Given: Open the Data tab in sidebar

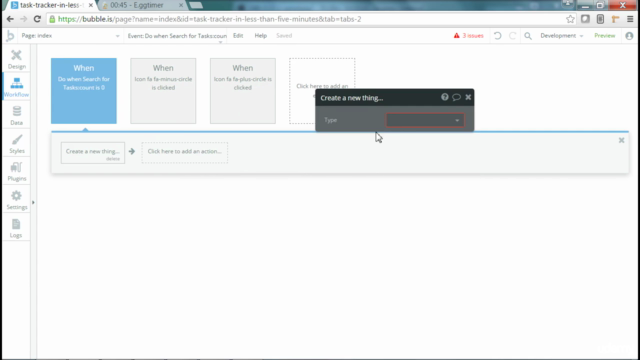Looking at the screenshot, I should pos(16,116).
